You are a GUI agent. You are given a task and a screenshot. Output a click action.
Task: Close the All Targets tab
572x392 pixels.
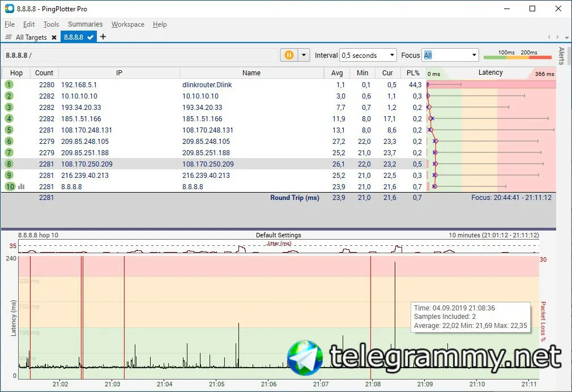pyautogui.click(x=54, y=37)
